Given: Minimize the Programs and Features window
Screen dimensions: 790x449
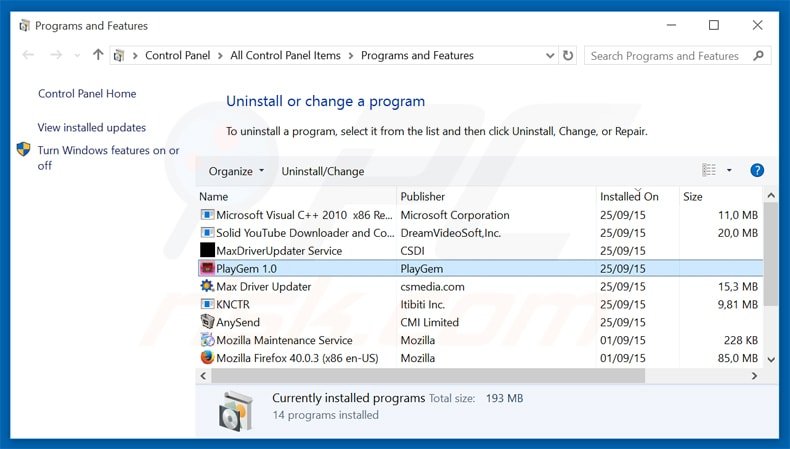Looking at the screenshot, I should [x=671, y=25].
